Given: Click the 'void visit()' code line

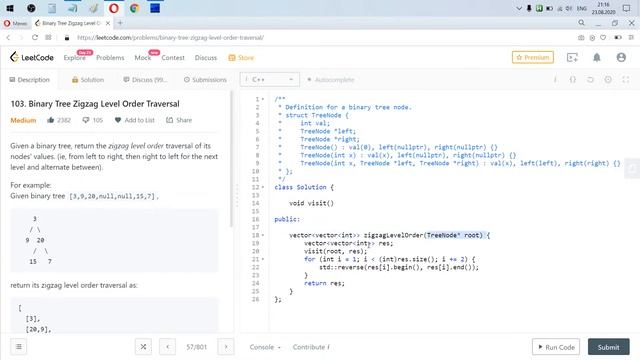Looking at the screenshot, I should [311, 203].
